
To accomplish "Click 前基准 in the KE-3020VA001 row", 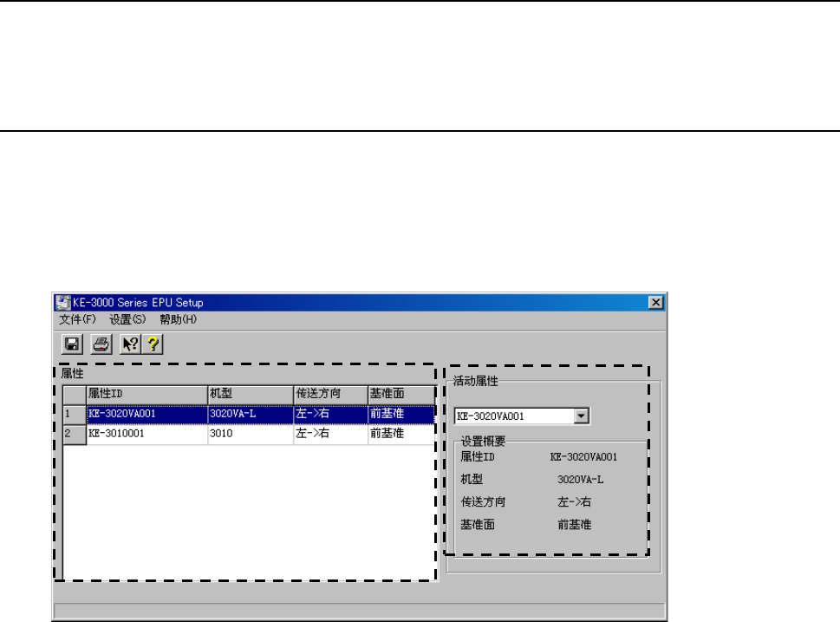I will 401,415.
